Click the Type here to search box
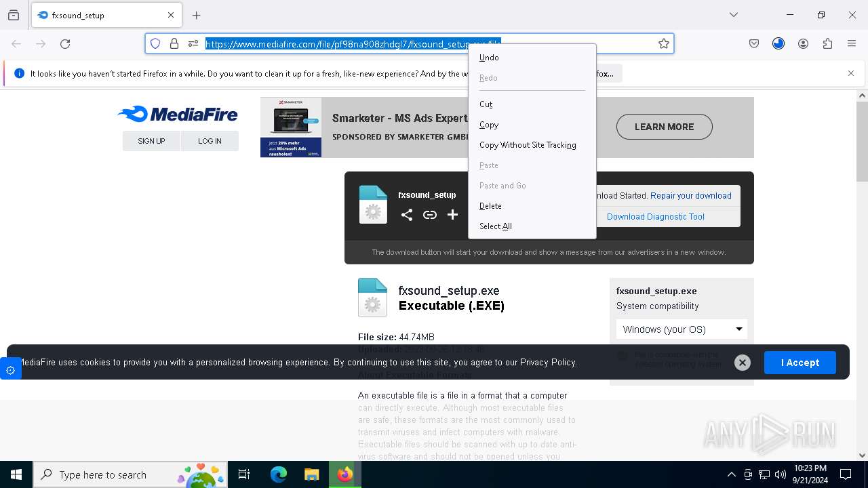This screenshot has height=488, width=868. click(x=129, y=474)
